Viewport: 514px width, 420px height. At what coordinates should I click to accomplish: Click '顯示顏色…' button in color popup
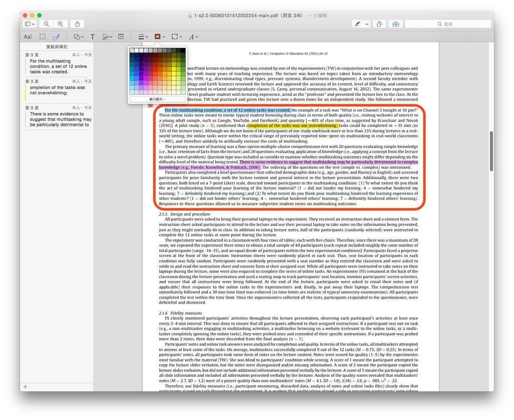pos(158,99)
